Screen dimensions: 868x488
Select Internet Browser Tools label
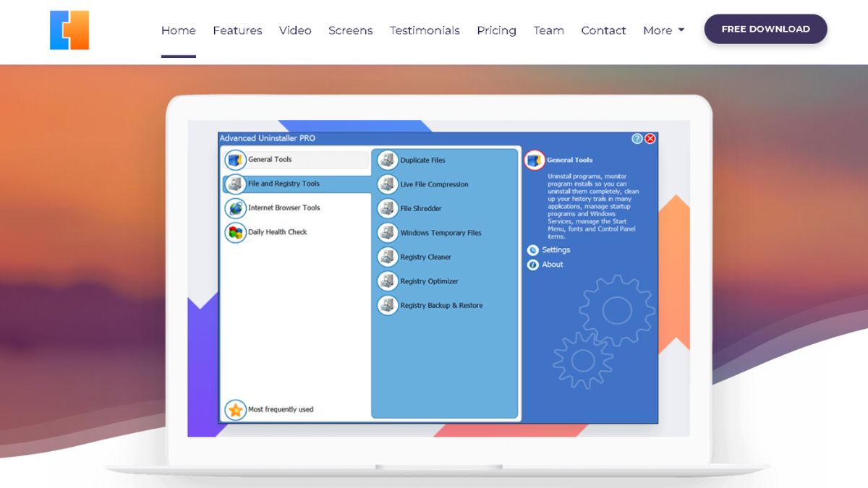284,208
